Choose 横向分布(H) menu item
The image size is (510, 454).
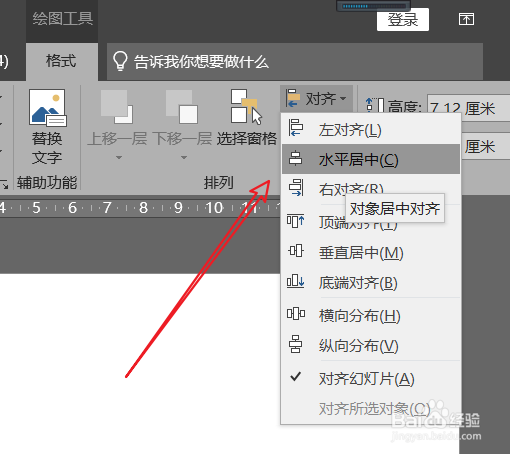(371, 315)
